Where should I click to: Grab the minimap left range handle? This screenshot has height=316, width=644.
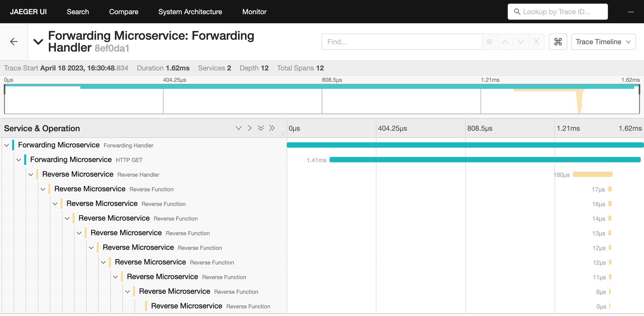(5, 90)
